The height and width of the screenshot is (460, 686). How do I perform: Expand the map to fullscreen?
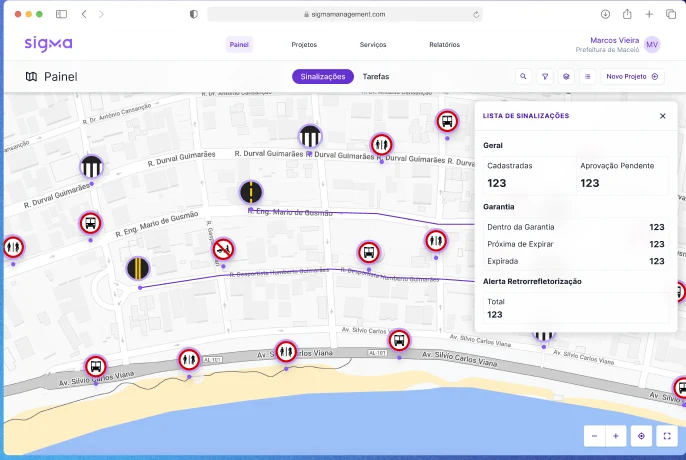(x=667, y=436)
